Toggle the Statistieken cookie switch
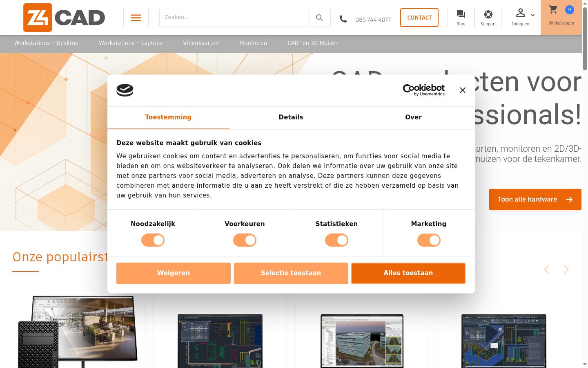Viewport: 588px width, 368px height. 337,240
